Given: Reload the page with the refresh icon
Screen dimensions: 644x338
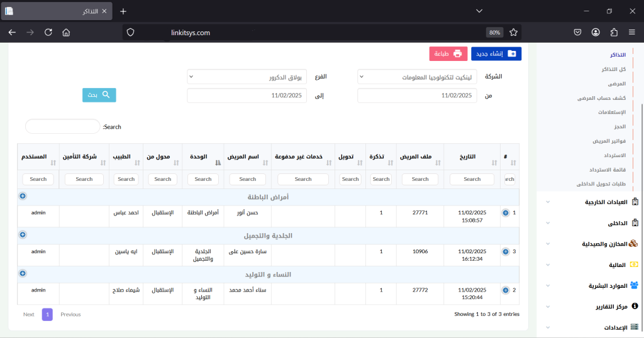Looking at the screenshot, I should tap(48, 32).
